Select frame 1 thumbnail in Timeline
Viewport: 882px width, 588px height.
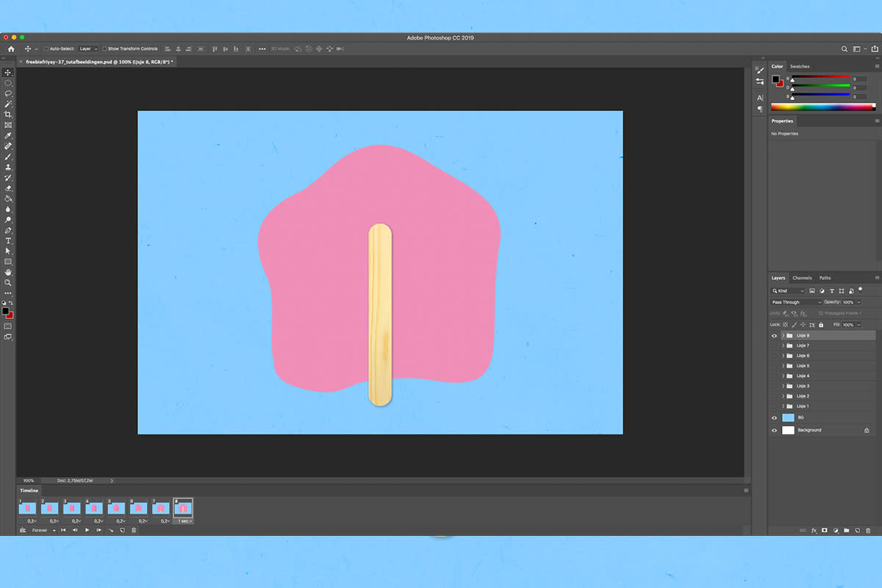pos(27,508)
